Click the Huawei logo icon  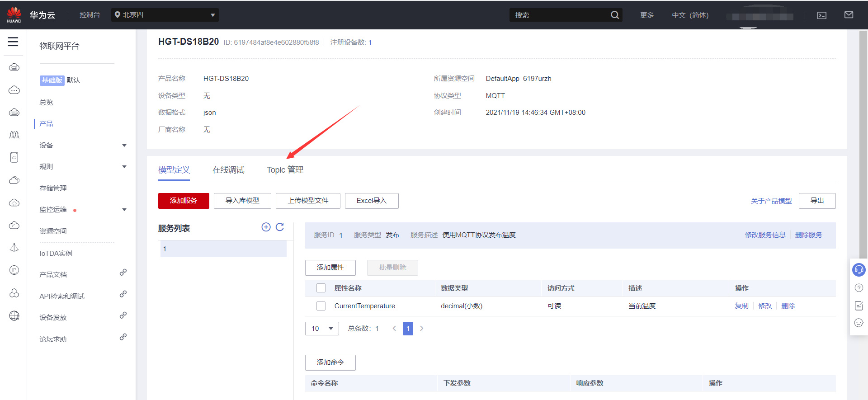pyautogui.click(x=14, y=14)
